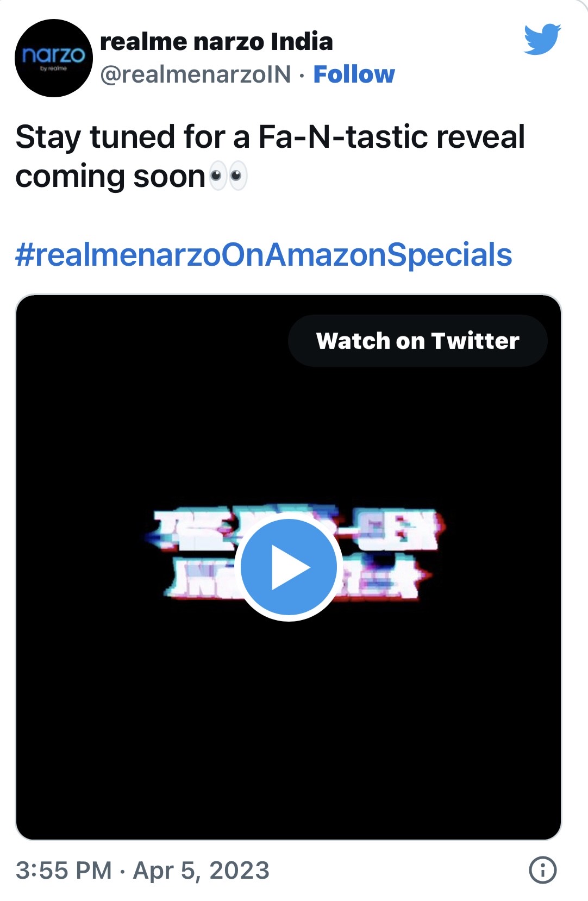Click the black video area left of Watch on Twitter
Screen dimensions: 588x901
152,341
